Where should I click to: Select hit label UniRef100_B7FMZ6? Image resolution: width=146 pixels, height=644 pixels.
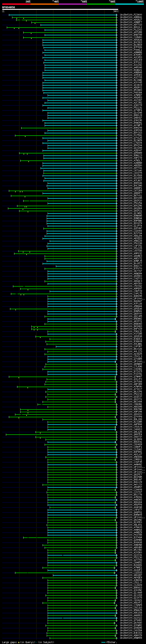tap(131, 48)
